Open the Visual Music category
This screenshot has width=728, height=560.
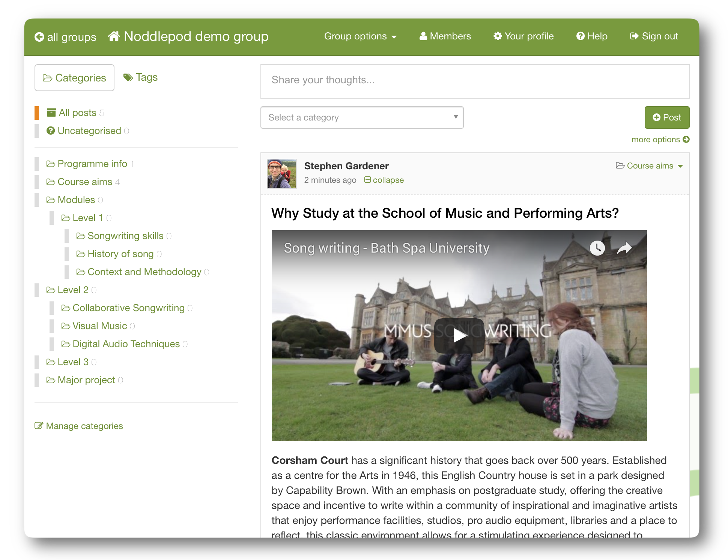98,326
